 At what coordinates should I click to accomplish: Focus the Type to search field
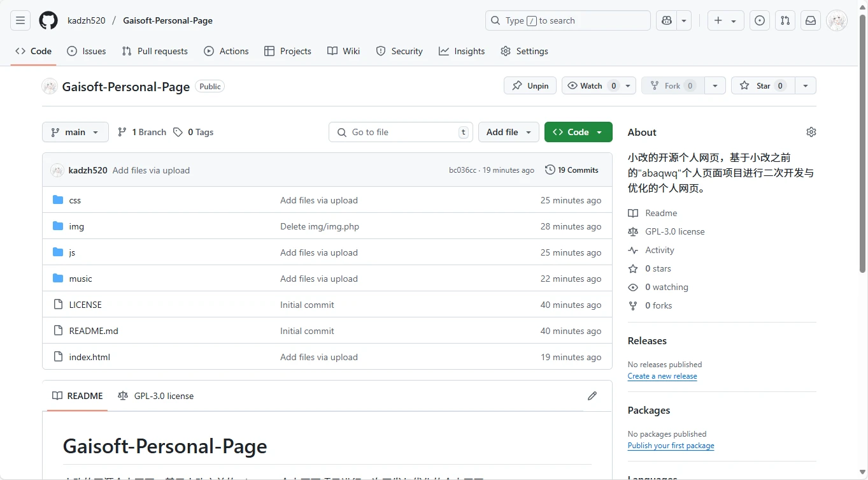tap(568, 20)
